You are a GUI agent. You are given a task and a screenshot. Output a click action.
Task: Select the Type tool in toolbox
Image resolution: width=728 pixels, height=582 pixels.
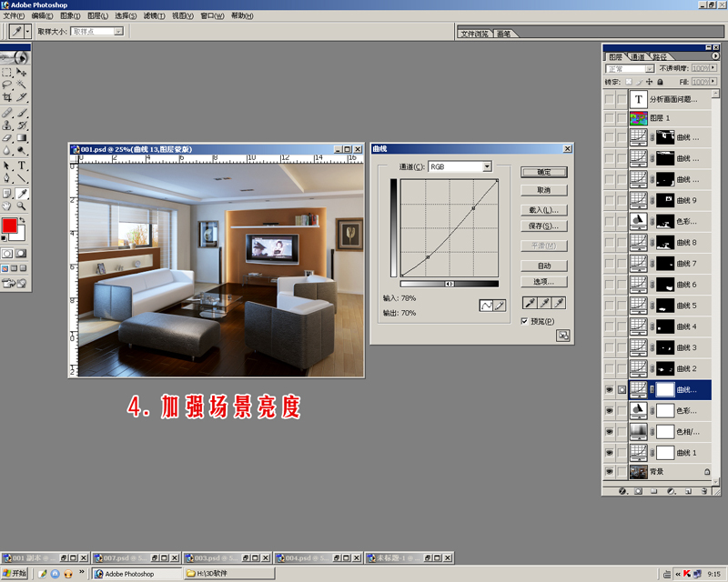tap(21, 166)
